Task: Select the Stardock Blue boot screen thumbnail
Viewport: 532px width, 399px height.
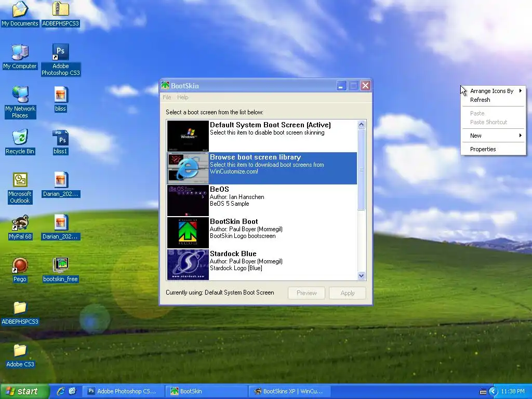Action: coord(188,264)
